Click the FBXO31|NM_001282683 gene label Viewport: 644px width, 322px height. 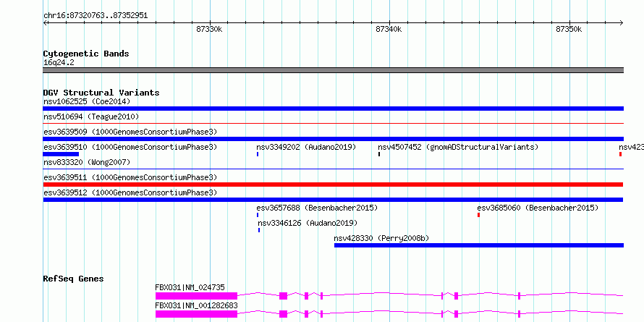pos(196,305)
